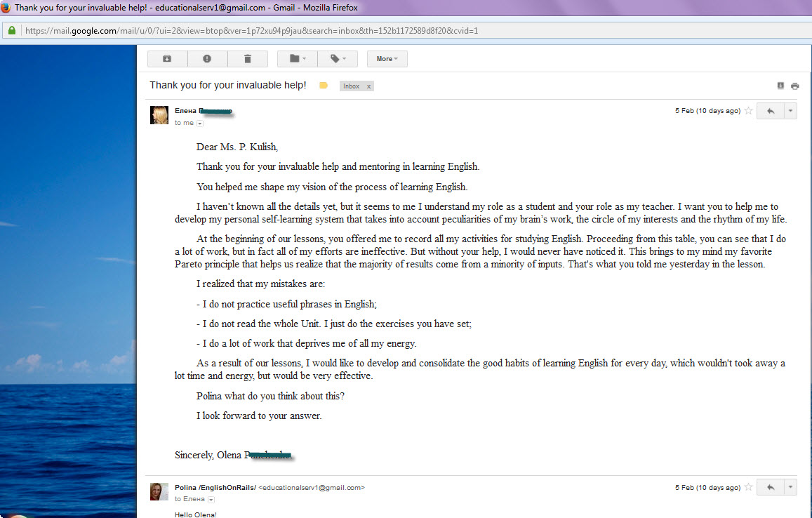The image size is (812, 518).
Task: Print the conversation
Action: pyautogui.click(x=795, y=86)
